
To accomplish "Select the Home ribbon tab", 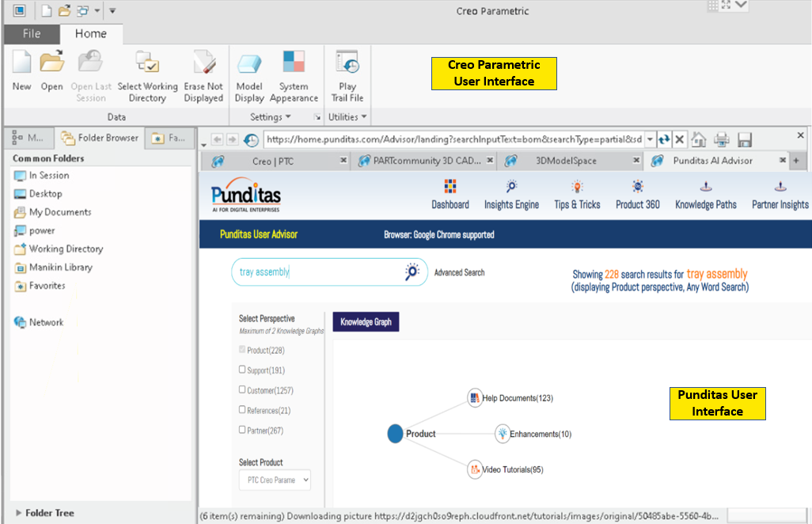I will 91,34.
